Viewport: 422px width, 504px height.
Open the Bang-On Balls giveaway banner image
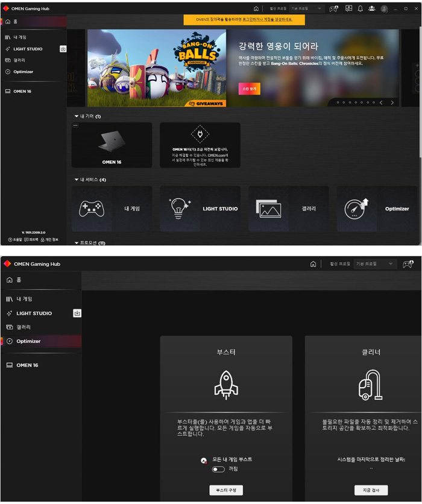tap(157, 68)
